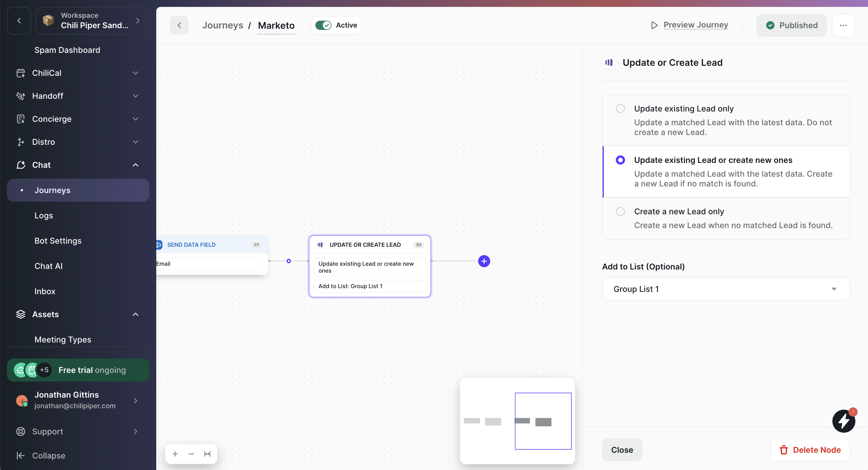Image resolution: width=868 pixels, height=470 pixels.
Task: Select Create a new Lead only radio
Action: pos(620,211)
